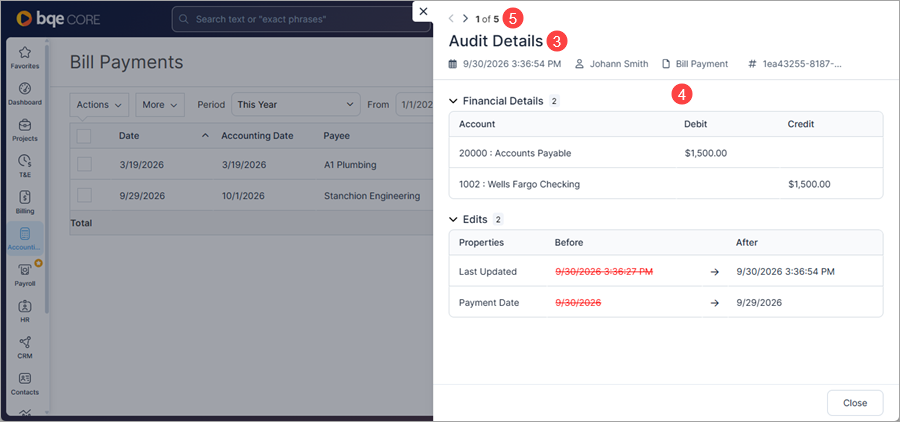The width and height of the screenshot is (900, 422).
Task: Click the Close button in Audit Details
Action: pyautogui.click(x=855, y=402)
